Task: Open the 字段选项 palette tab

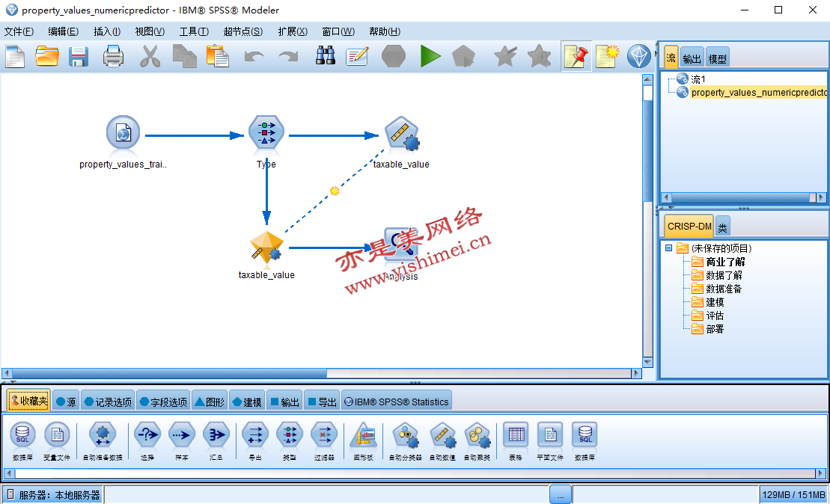Action: (x=163, y=402)
